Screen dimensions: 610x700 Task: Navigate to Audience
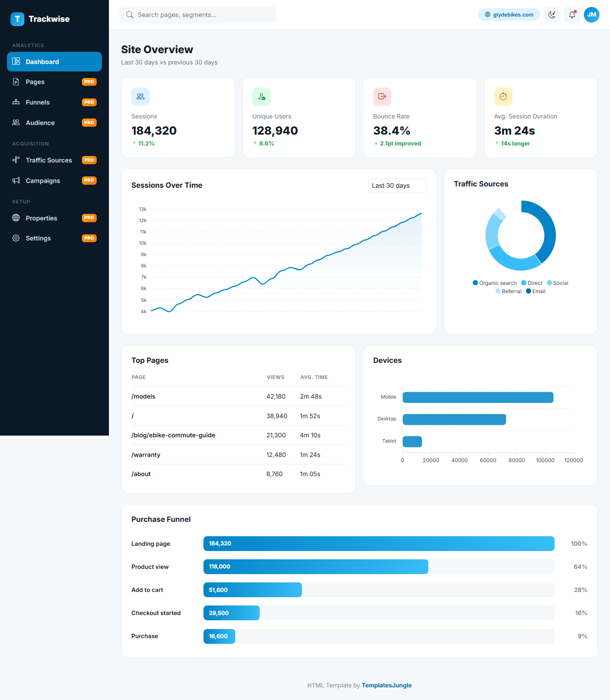(x=54, y=122)
